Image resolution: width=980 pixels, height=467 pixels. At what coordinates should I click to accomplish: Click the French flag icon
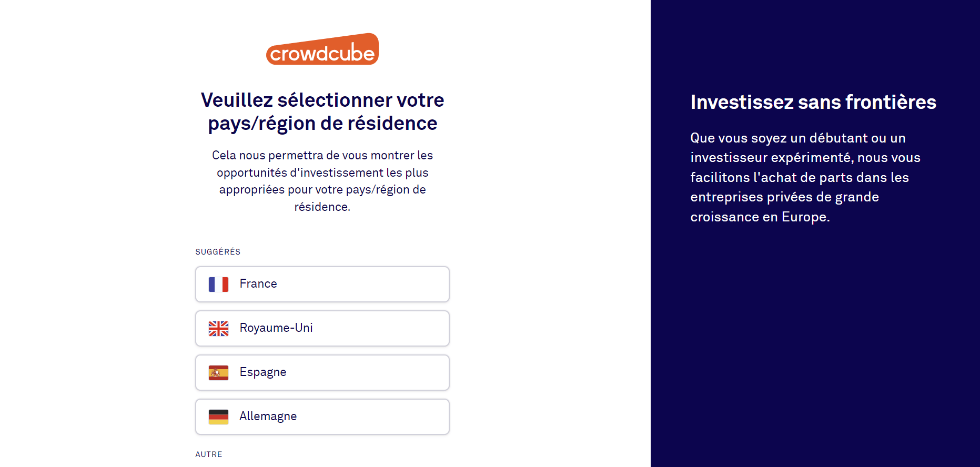pos(219,284)
